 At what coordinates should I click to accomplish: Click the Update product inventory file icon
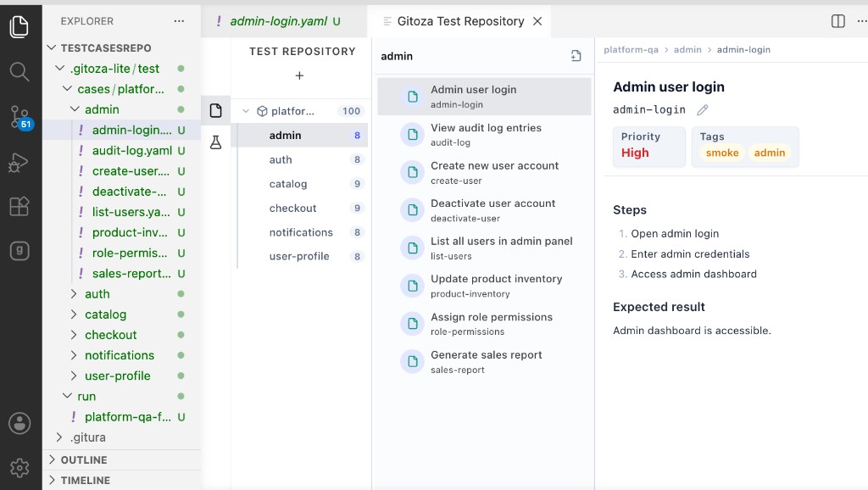coord(413,286)
